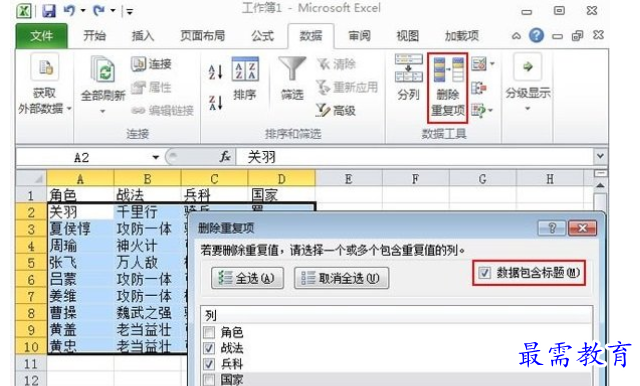The image size is (640, 386).
Task: Open the Data Validation dropdown arrow
Action: coord(492,64)
